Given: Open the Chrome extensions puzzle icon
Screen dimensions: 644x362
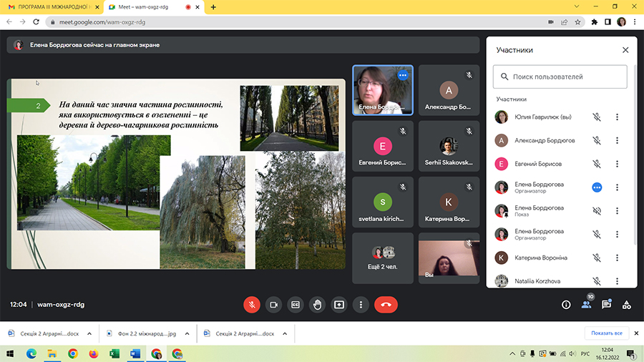Looking at the screenshot, I should point(595,22).
